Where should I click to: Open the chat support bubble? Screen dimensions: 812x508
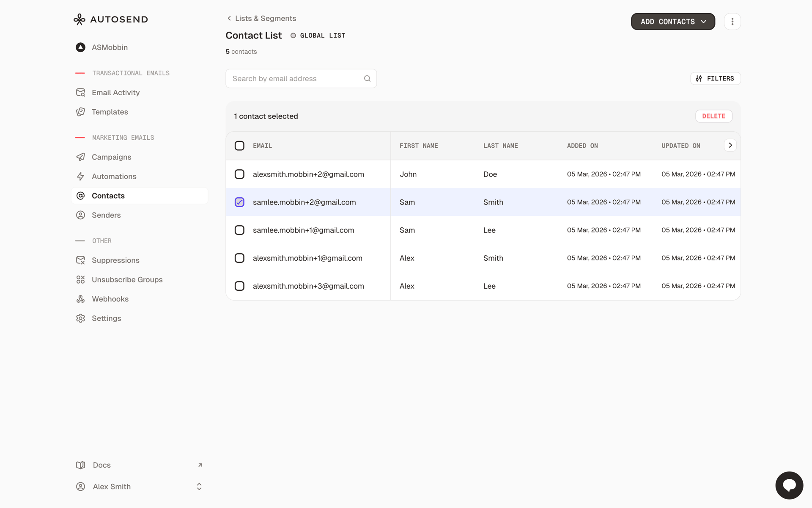click(x=789, y=485)
